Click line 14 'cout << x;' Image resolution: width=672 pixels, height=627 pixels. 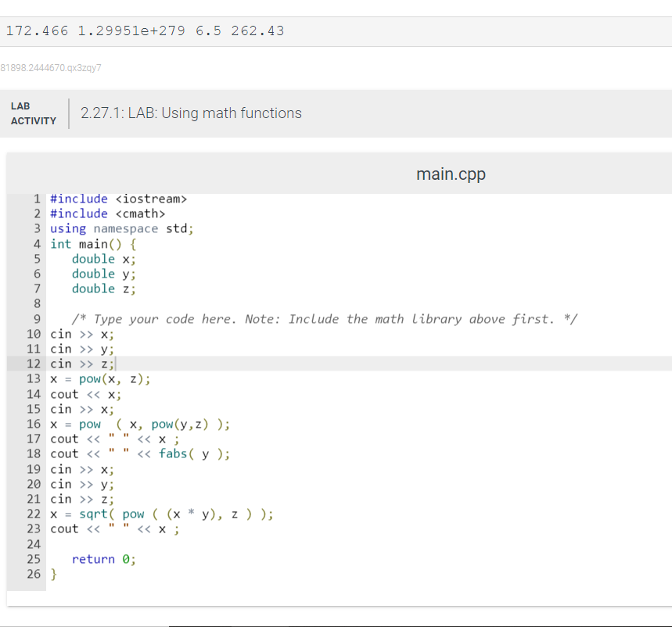click(x=86, y=395)
